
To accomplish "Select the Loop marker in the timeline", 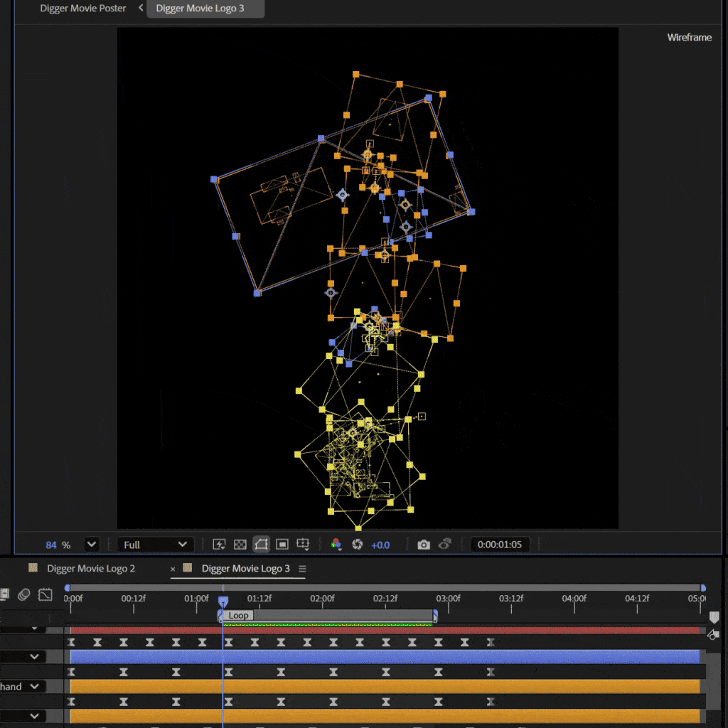I will 238,616.
